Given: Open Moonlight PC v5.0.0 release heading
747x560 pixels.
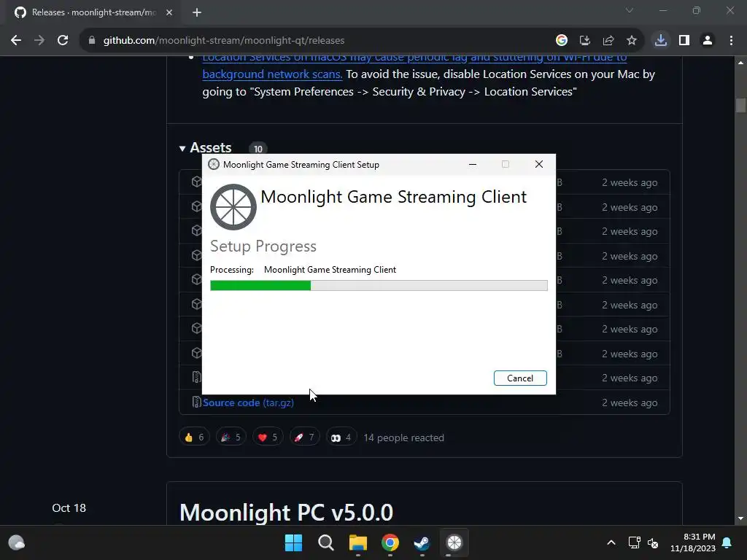Looking at the screenshot, I should [286, 513].
